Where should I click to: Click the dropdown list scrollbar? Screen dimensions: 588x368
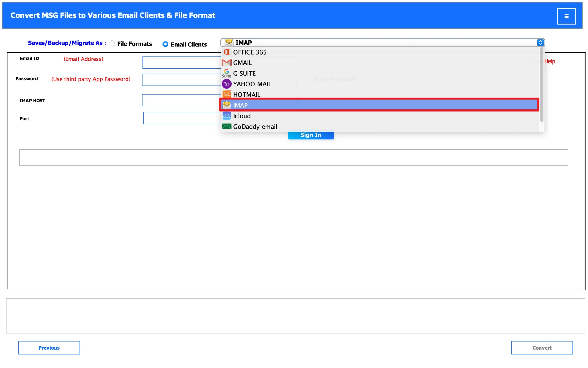pyautogui.click(x=542, y=84)
